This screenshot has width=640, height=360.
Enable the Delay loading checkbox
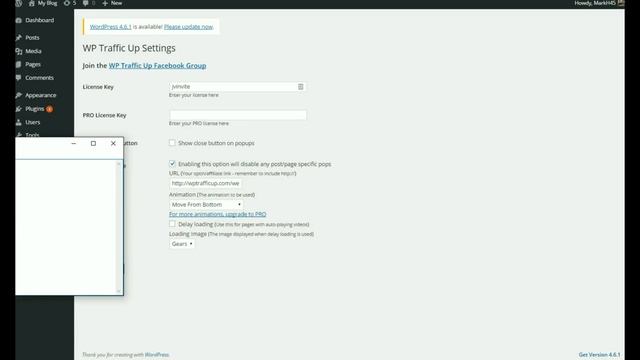tap(172, 224)
